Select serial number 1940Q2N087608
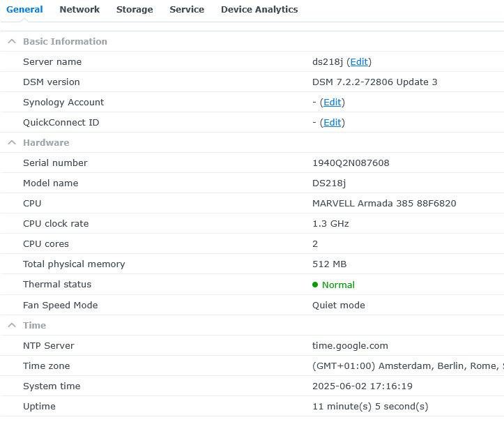Image resolution: width=504 pixels, height=422 pixels. click(351, 163)
